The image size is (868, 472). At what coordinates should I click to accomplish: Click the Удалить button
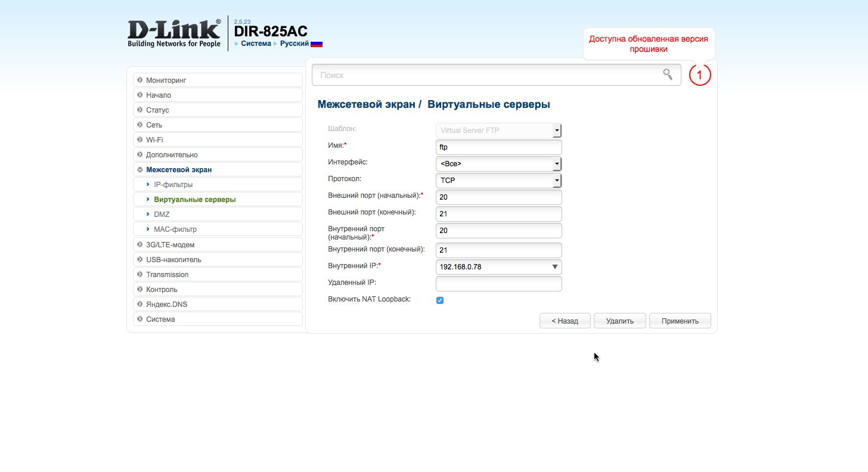pyautogui.click(x=619, y=321)
